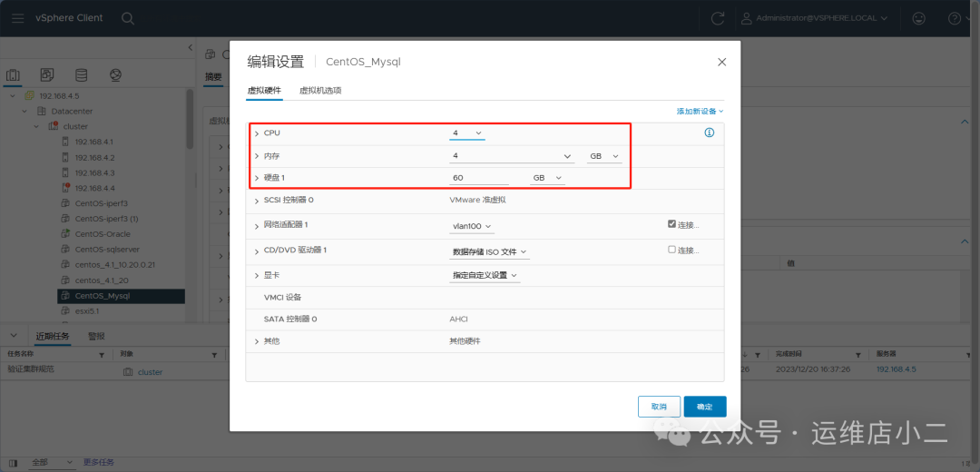Collapse the Datacenter tree node
The image size is (980, 472).
point(24,112)
